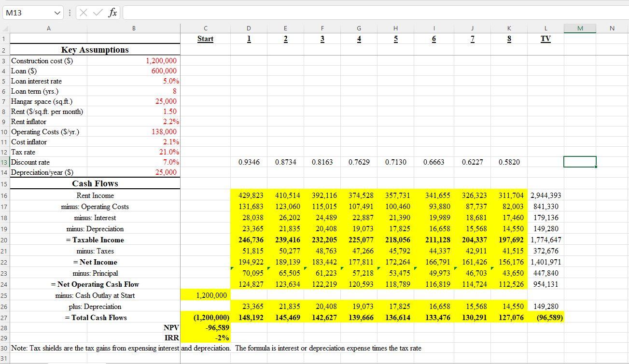Click Tax rate value 21.0%
The image size is (629, 364).
169,152
